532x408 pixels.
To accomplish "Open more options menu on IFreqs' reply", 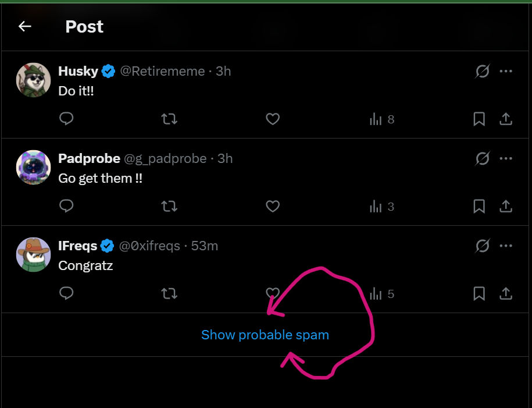I will point(506,246).
